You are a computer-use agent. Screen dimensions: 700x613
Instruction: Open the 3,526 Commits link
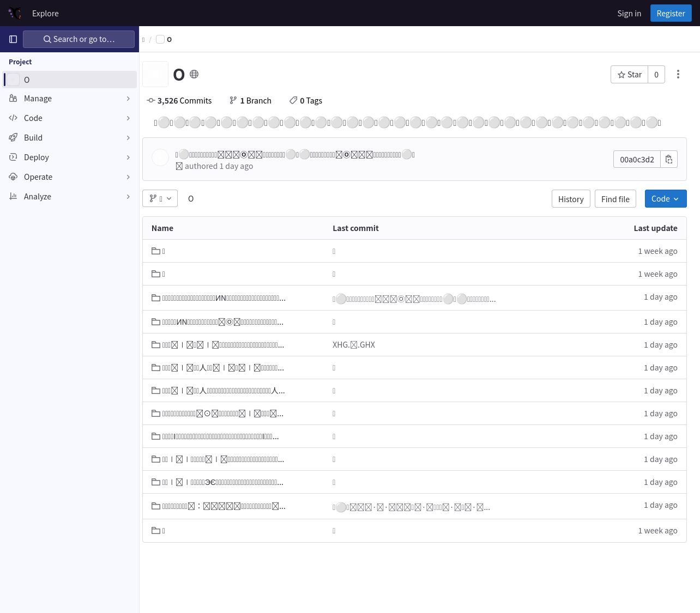click(x=179, y=101)
